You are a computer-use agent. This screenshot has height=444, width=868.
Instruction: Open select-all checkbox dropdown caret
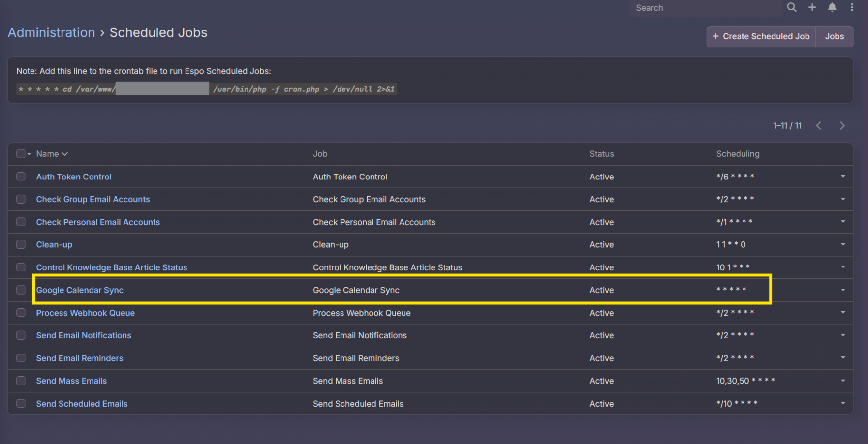(x=29, y=154)
